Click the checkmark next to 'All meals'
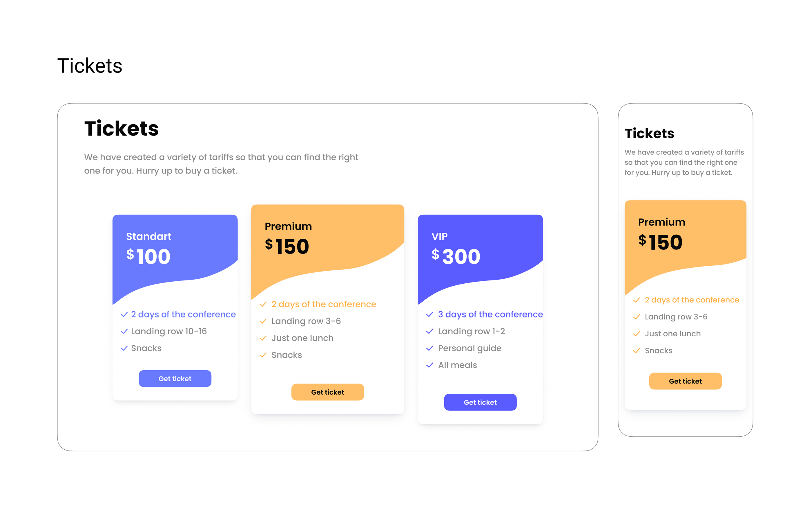 pos(429,365)
